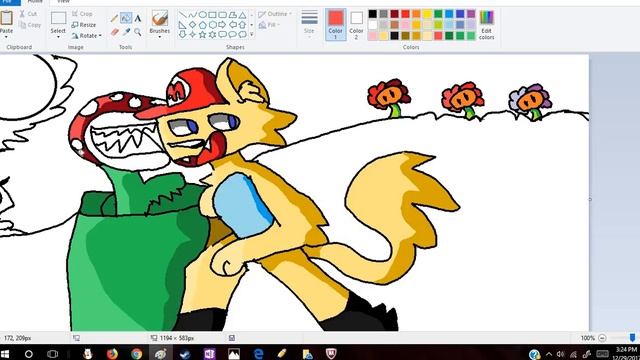This screenshot has width=640, height=360.
Task: Click canvas right-edge resize handle
Action: tap(590, 200)
